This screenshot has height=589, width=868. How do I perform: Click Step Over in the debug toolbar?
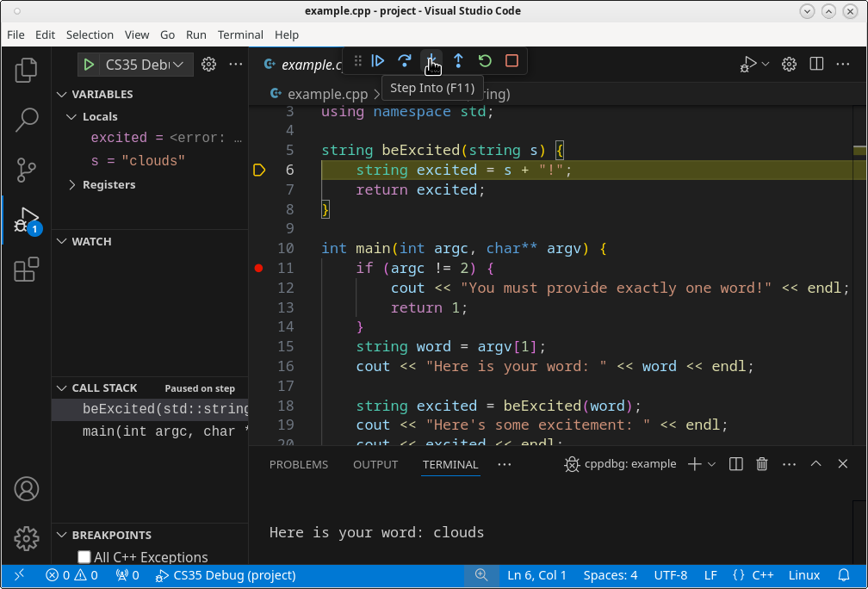(405, 60)
